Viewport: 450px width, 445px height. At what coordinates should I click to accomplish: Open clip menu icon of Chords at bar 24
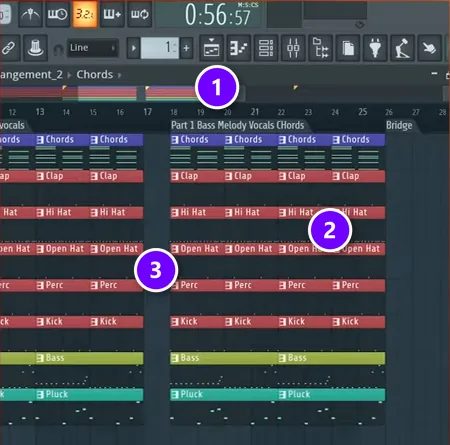point(337,140)
